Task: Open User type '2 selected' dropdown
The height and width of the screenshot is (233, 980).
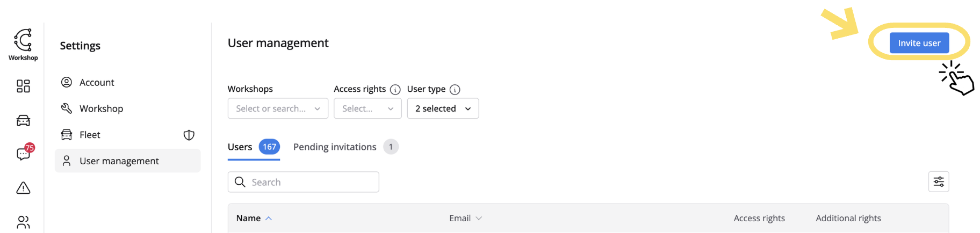Action: (443, 108)
